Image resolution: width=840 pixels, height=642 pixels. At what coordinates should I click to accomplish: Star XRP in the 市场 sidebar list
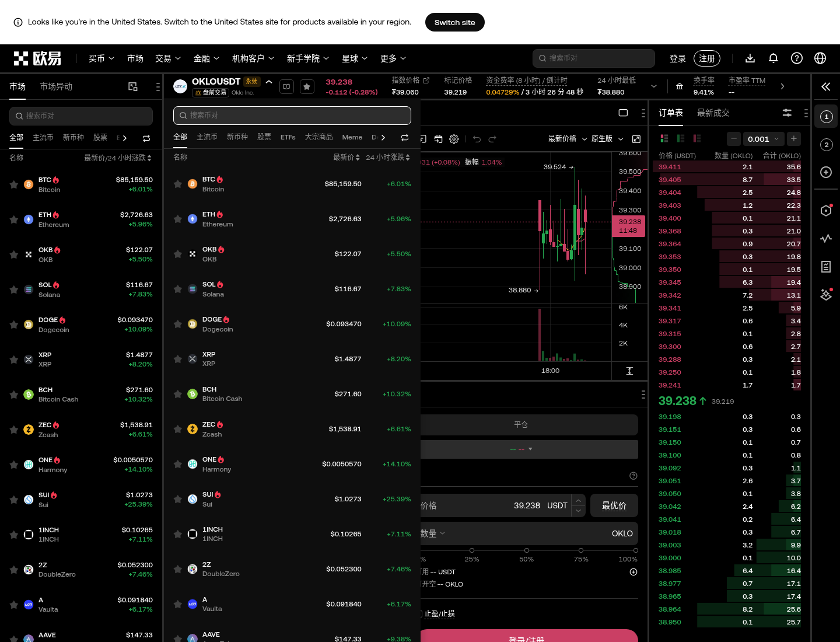click(14, 360)
